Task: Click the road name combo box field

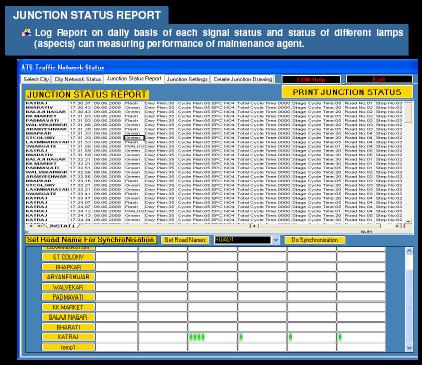Action: (x=243, y=240)
